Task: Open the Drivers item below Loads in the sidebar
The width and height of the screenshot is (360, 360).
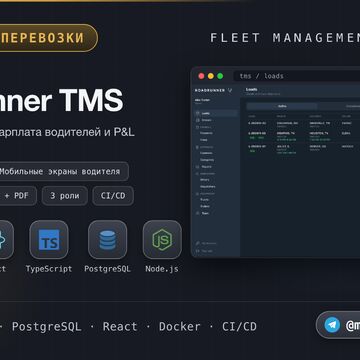Action: tap(216, 120)
